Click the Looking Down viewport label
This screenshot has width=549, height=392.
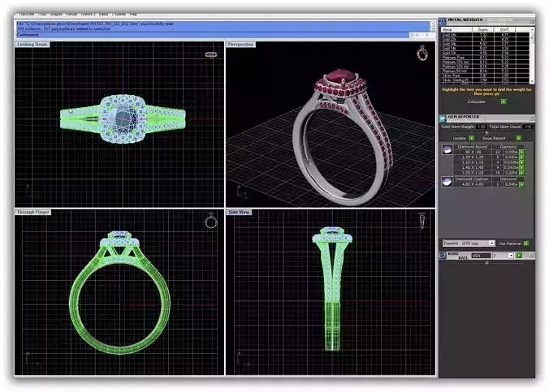(x=32, y=45)
